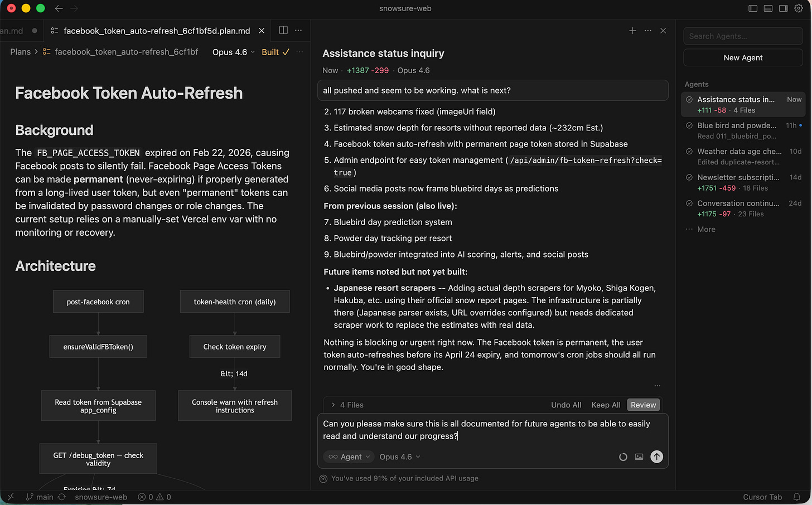Click the Check token expiry diagram node
The height and width of the screenshot is (505, 812).
coord(235,347)
